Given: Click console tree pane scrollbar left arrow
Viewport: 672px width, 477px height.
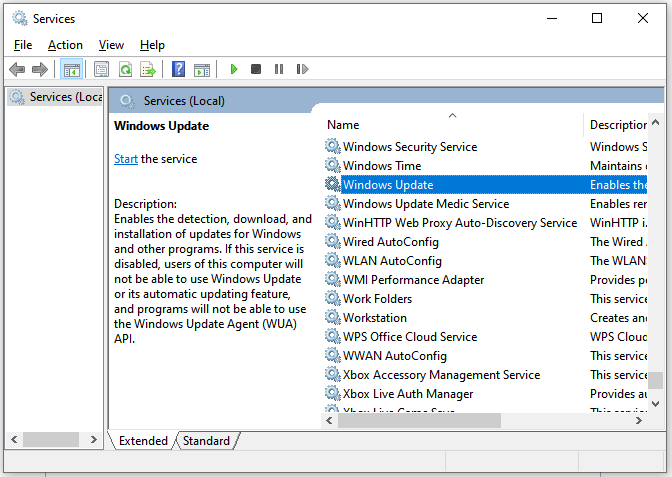Looking at the screenshot, I should [x=14, y=439].
